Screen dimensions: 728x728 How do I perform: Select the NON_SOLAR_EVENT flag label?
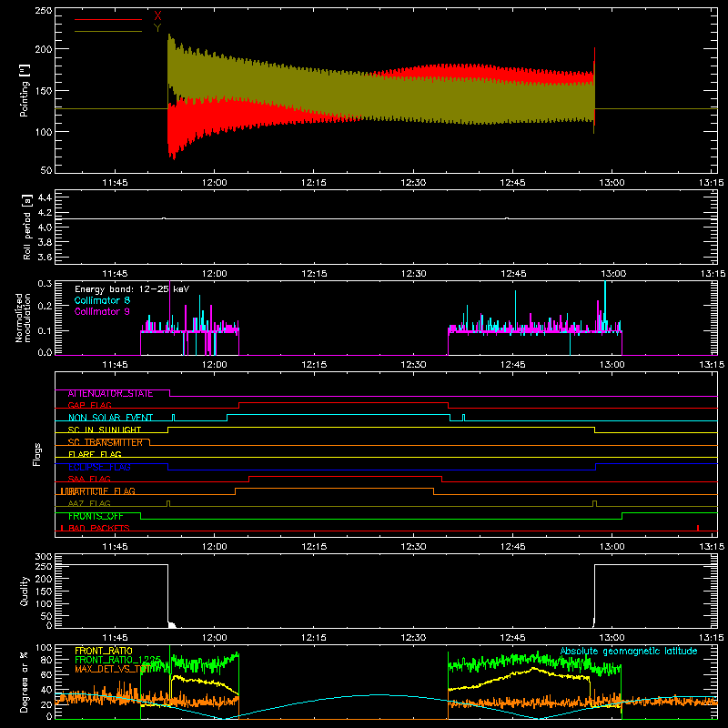(110, 418)
